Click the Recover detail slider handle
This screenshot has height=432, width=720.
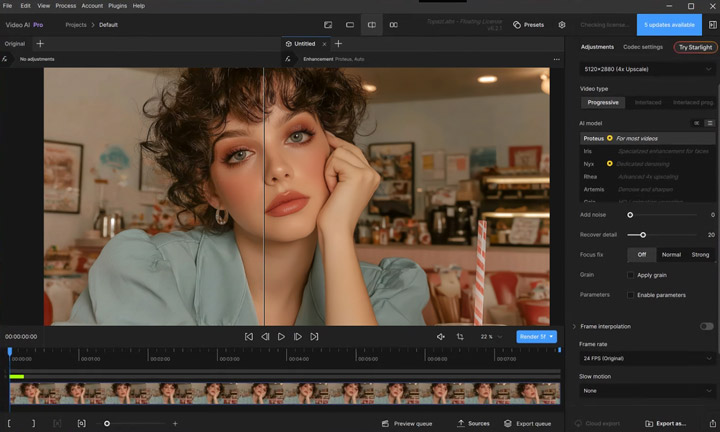tap(642, 235)
